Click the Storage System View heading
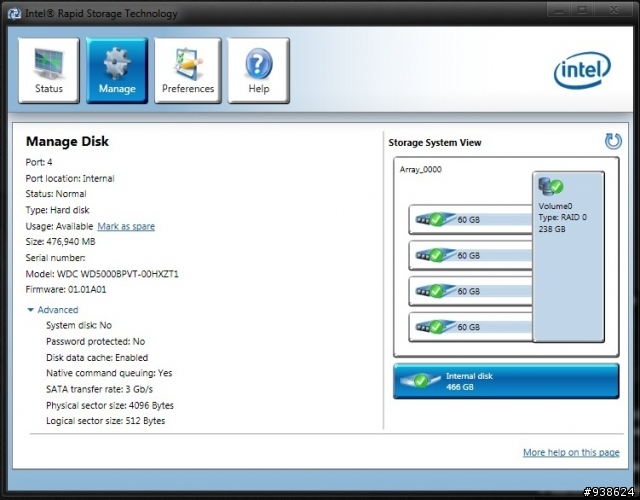This screenshot has height=500, width=640. click(435, 142)
